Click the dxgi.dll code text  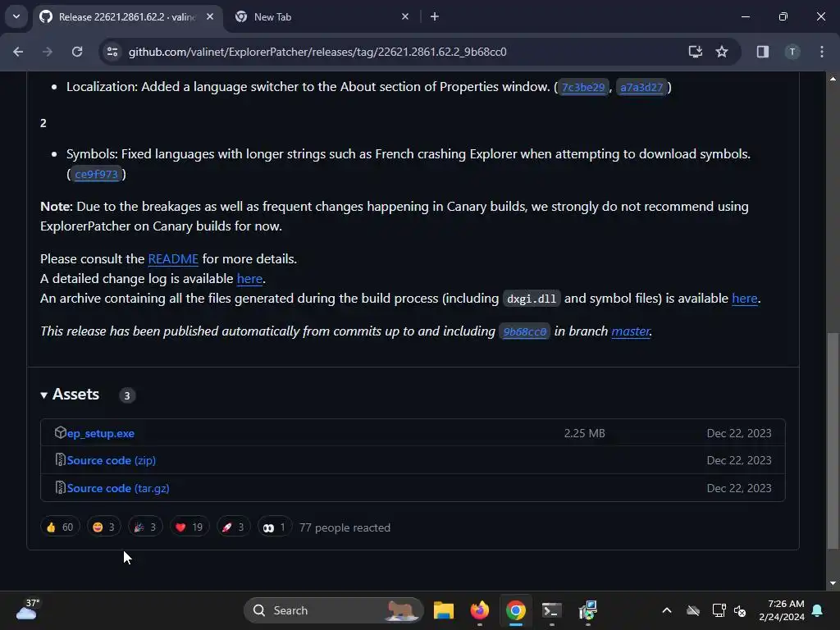click(x=532, y=299)
